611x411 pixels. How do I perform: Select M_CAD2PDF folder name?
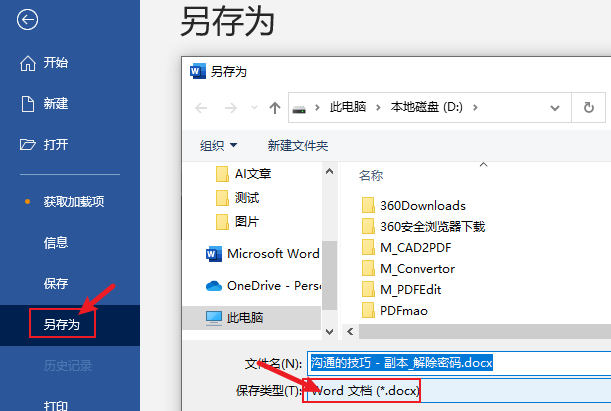tap(415, 247)
